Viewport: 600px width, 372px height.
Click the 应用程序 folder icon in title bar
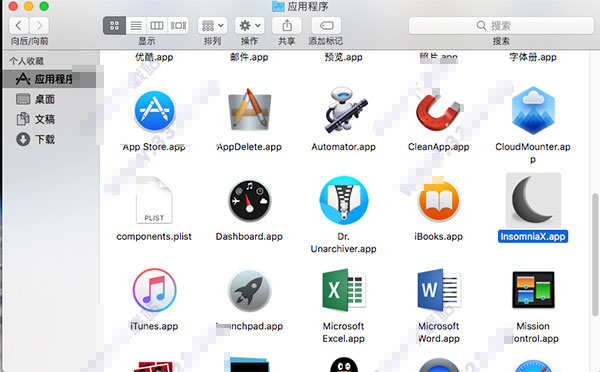[278, 6]
